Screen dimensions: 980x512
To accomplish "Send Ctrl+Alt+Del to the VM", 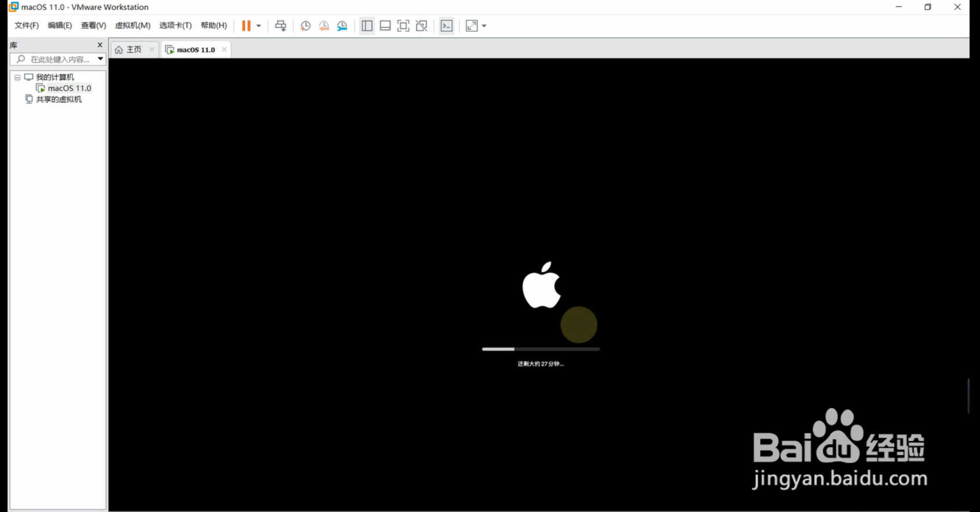I will pyautogui.click(x=280, y=25).
